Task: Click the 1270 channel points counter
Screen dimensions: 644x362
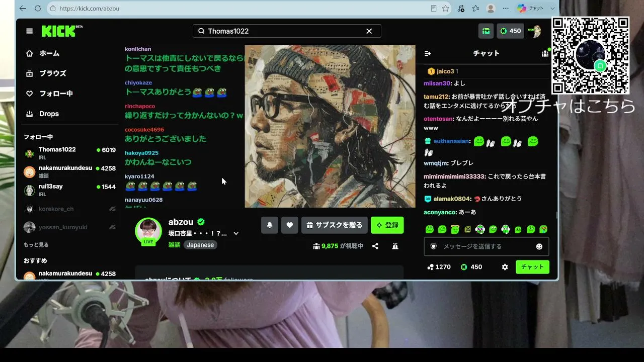Action: pyautogui.click(x=439, y=267)
